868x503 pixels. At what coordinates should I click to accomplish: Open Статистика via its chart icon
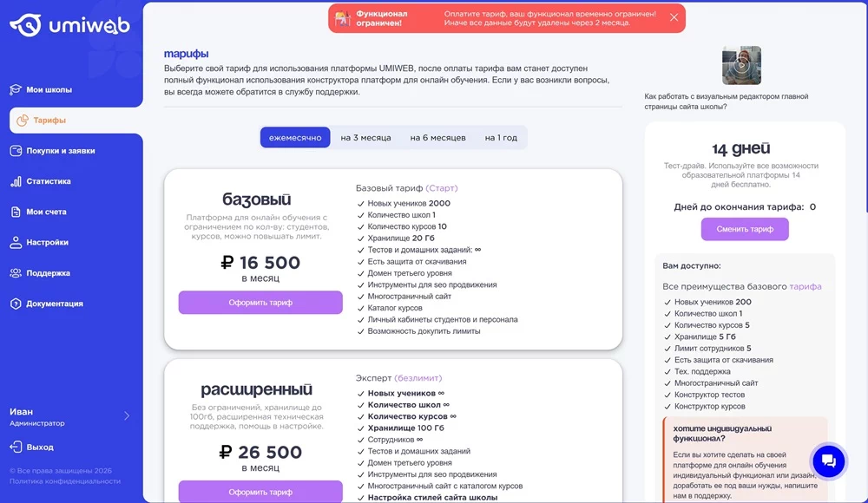click(16, 181)
